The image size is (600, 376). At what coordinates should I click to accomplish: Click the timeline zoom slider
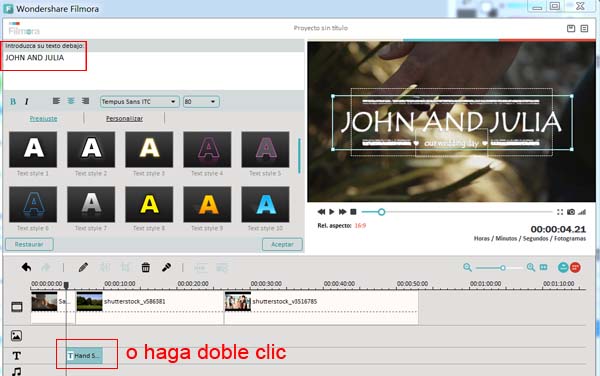(x=499, y=268)
